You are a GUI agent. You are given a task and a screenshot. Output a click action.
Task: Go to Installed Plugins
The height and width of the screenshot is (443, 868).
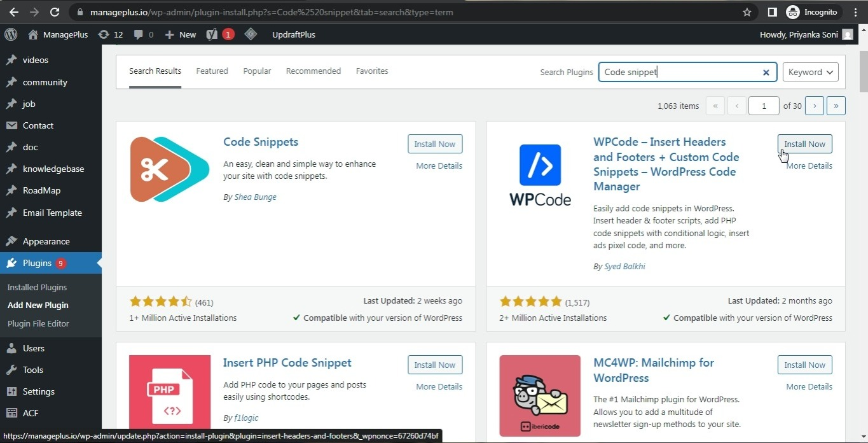pyautogui.click(x=37, y=287)
